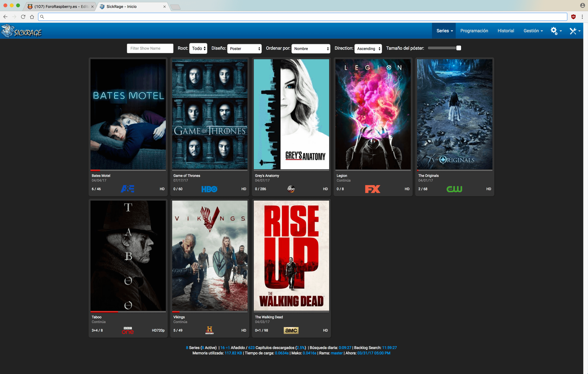
Task: Open the Diseño layout dropdown
Action: point(244,49)
